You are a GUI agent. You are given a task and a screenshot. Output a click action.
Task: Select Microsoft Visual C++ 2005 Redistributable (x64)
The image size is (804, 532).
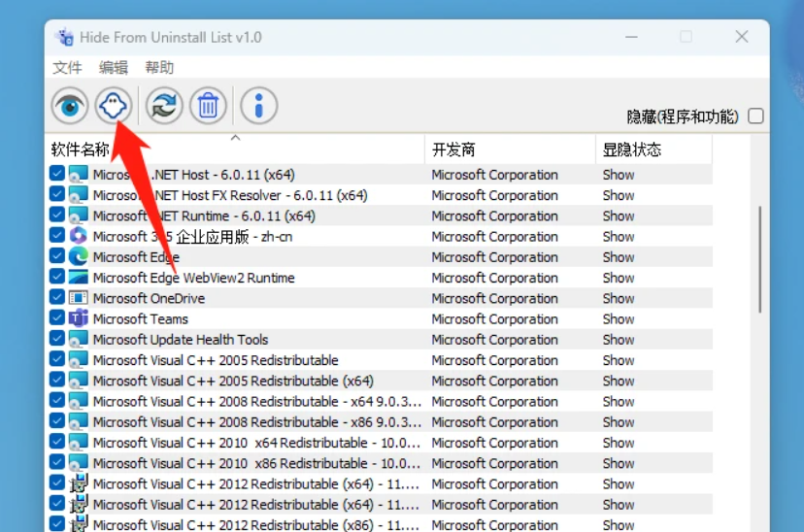[233, 381]
